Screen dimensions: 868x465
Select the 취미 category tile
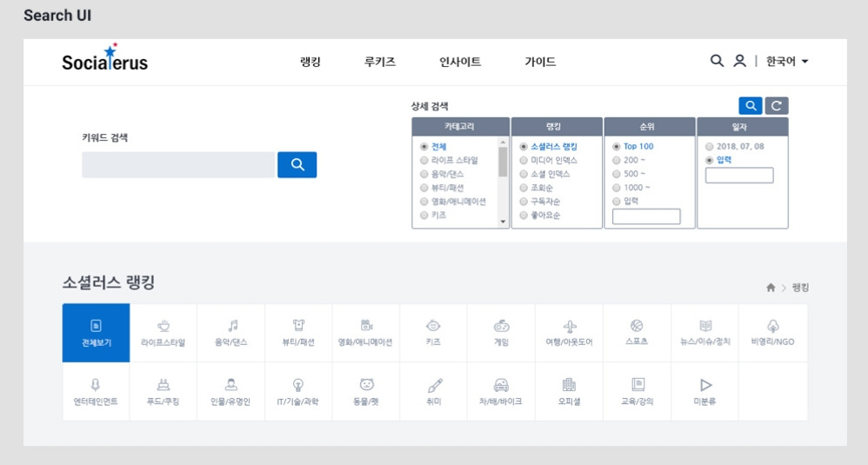pos(433,392)
